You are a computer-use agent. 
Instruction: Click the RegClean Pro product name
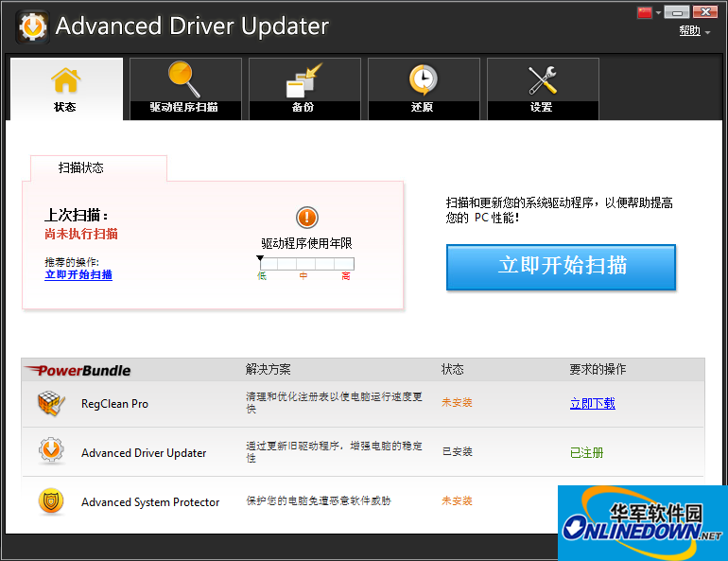tap(114, 404)
